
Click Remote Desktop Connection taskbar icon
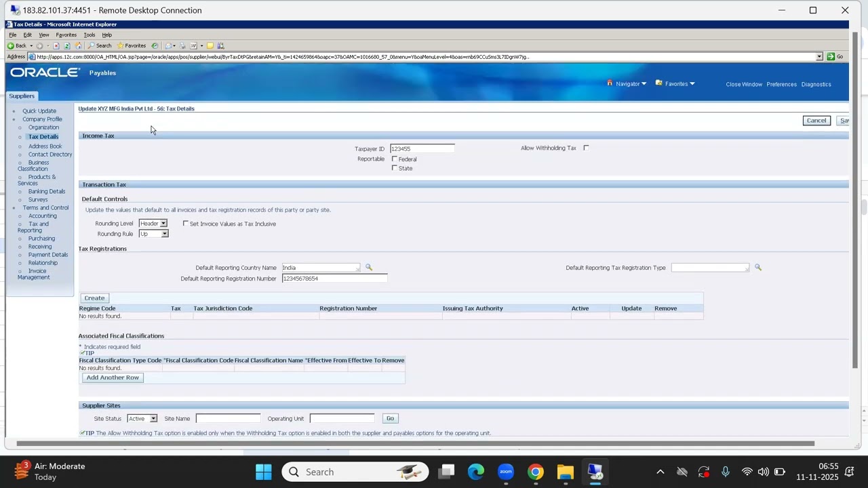pyautogui.click(x=595, y=472)
